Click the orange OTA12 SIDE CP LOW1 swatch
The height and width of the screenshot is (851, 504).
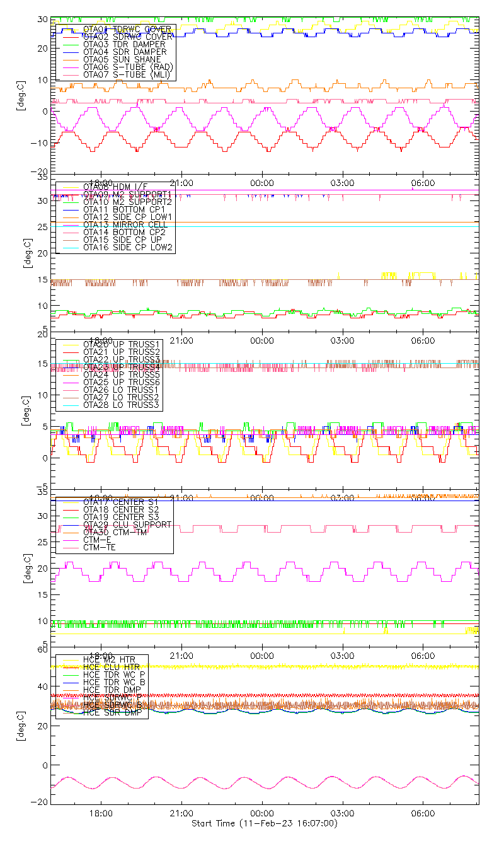coord(69,217)
